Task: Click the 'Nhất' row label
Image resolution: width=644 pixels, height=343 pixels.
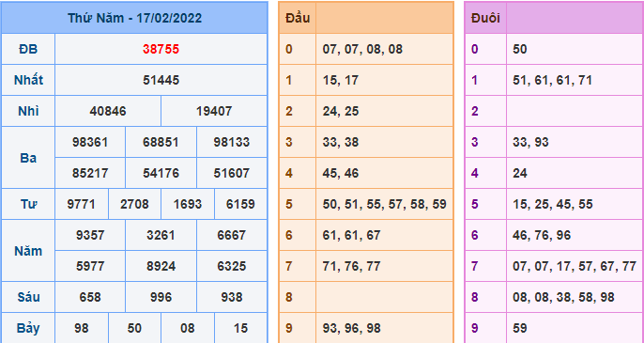Action: pyautogui.click(x=28, y=80)
